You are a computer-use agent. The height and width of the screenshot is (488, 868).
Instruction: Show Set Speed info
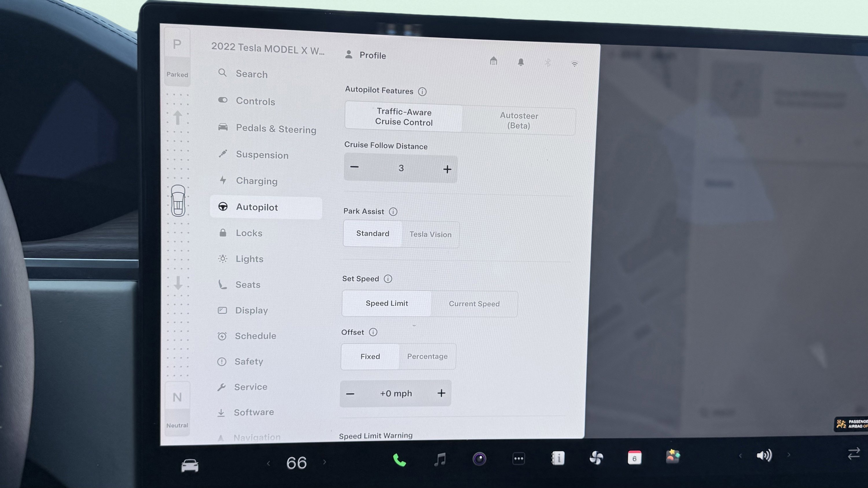pos(388,279)
